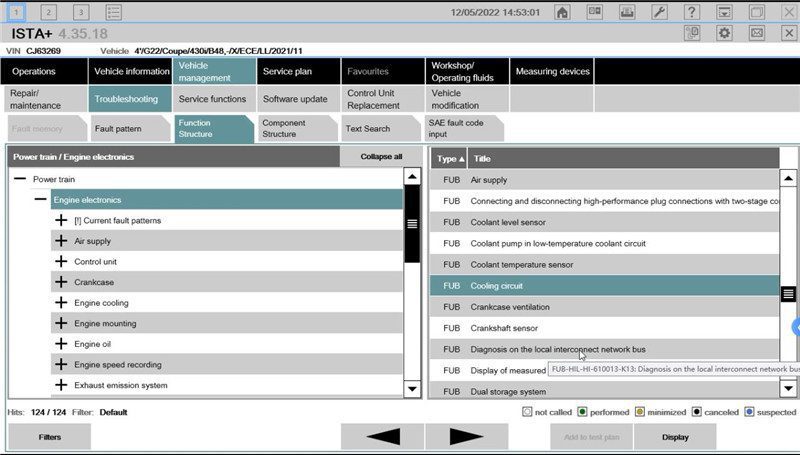Expand the Control unit node
Screen dimensions: 800x455
[61, 261]
